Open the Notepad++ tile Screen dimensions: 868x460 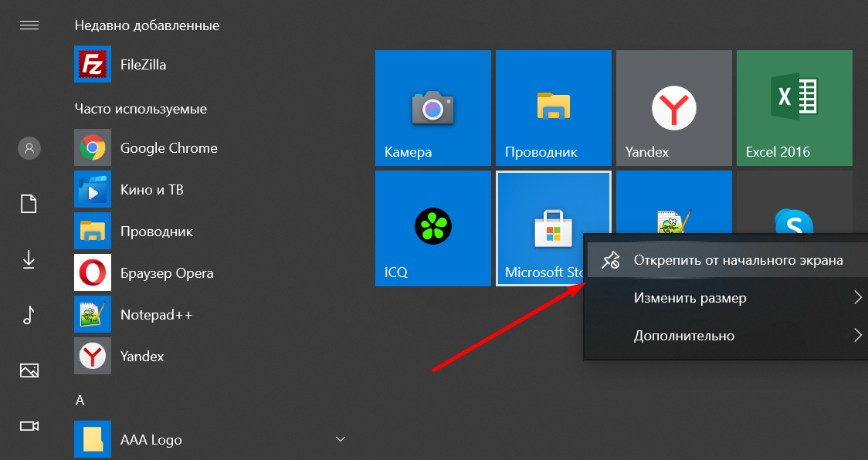point(673,202)
